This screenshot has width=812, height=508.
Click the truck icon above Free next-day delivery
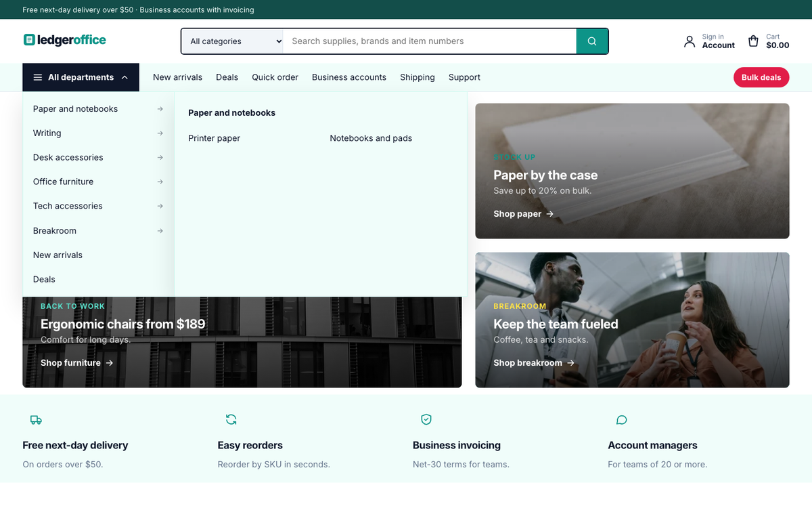pos(36,420)
